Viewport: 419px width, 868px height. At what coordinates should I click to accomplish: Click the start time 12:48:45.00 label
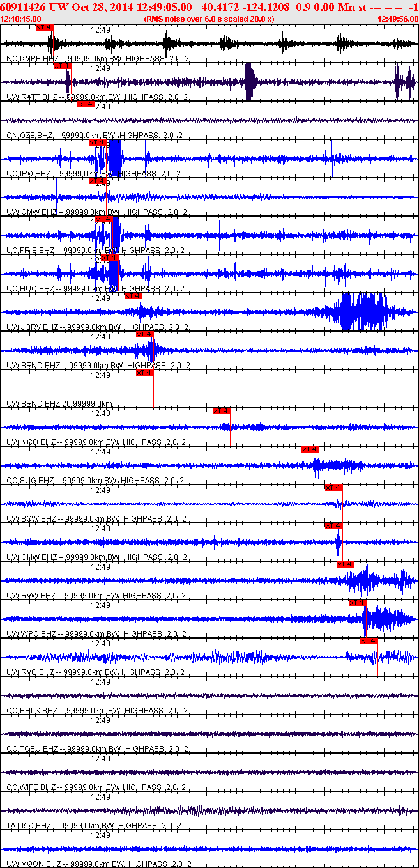19,19
